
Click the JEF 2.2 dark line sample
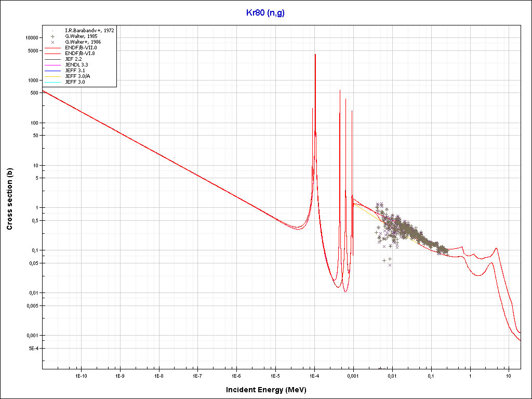(52, 59)
